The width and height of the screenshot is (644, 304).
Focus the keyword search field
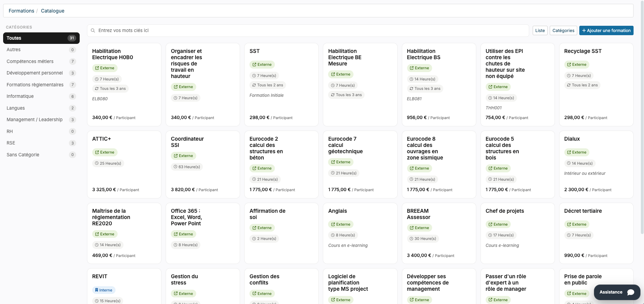(x=308, y=31)
